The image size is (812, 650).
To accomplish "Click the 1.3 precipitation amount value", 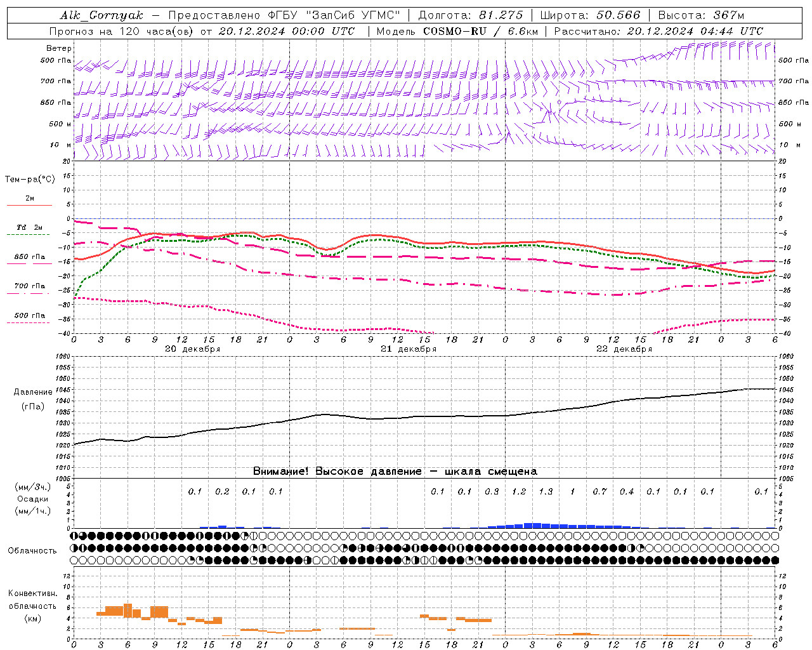I will (x=546, y=492).
